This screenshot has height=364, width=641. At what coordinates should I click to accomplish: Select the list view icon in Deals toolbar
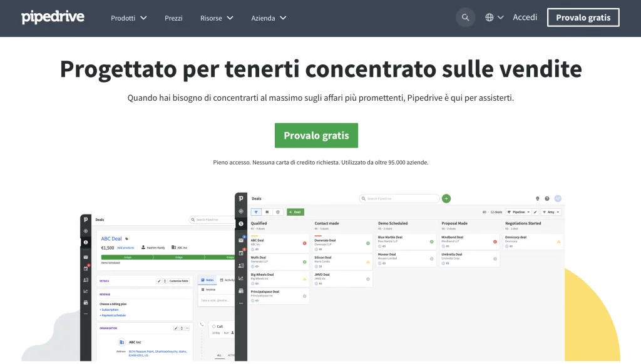267,212
